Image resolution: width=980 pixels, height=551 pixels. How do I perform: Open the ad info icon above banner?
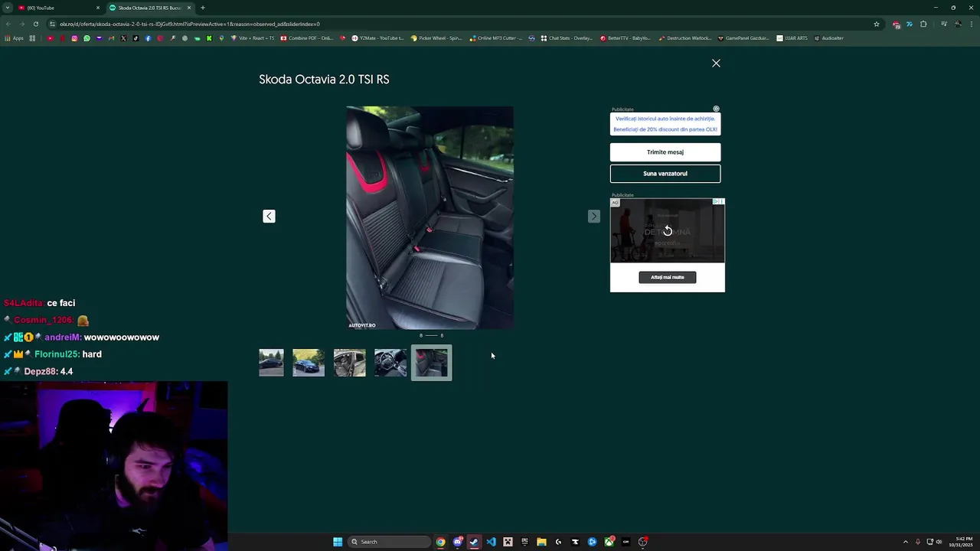tap(716, 109)
